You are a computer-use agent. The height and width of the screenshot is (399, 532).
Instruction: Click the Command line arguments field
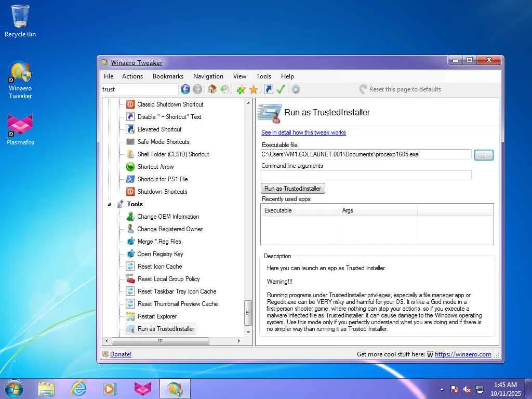pyautogui.click(x=366, y=175)
